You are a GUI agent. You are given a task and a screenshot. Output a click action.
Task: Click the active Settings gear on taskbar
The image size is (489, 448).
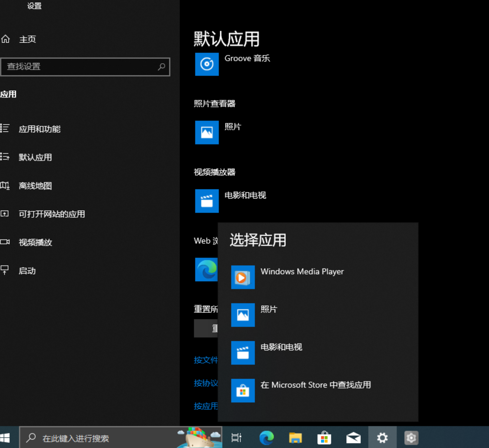pos(382,438)
